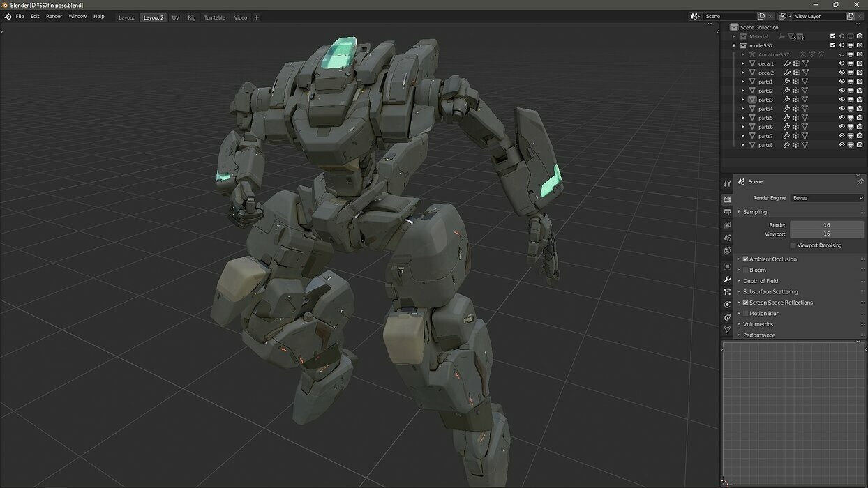The image size is (868, 488).
Task: Open the Render menu
Action: click(54, 17)
